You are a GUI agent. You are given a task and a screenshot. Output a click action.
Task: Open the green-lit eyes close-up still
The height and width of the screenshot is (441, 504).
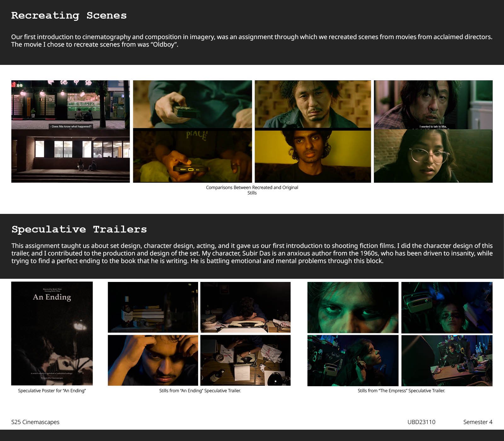pyautogui.click(x=353, y=307)
